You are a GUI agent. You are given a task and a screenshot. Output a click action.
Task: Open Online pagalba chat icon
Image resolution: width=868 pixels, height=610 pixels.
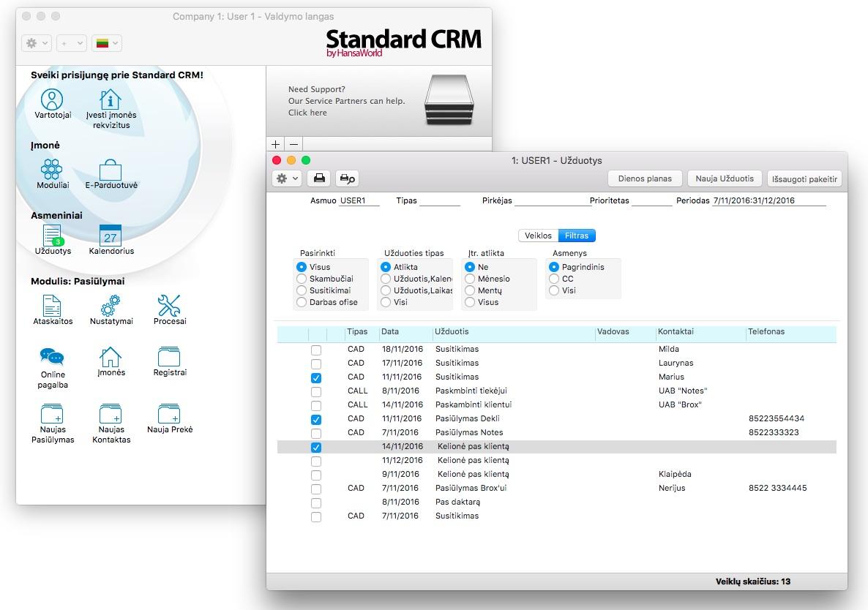[52, 357]
